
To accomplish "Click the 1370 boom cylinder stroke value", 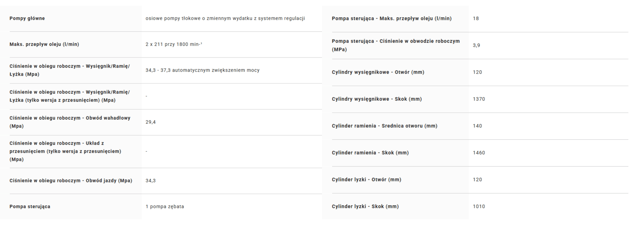I will coord(479,99).
